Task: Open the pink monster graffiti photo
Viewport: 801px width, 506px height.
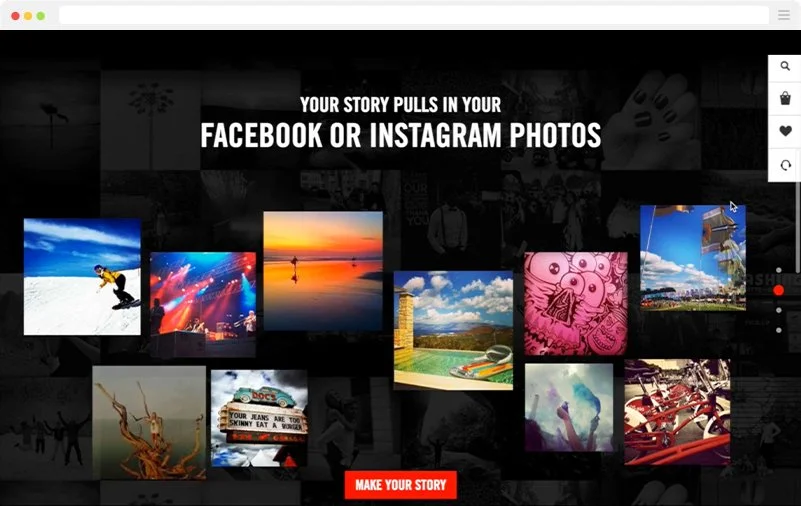Action: click(576, 303)
